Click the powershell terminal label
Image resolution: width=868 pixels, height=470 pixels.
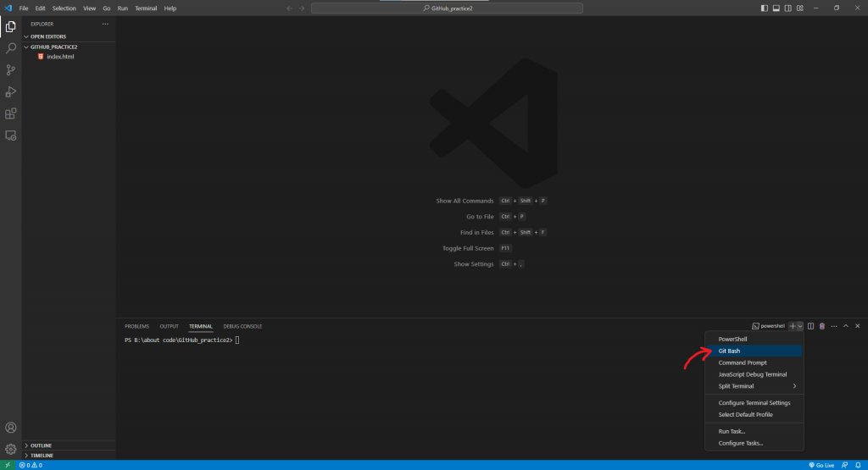768,326
